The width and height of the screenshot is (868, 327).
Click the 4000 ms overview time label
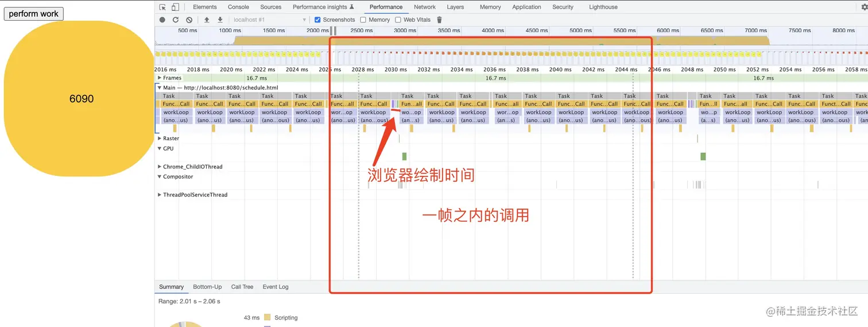tap(493, 30)
